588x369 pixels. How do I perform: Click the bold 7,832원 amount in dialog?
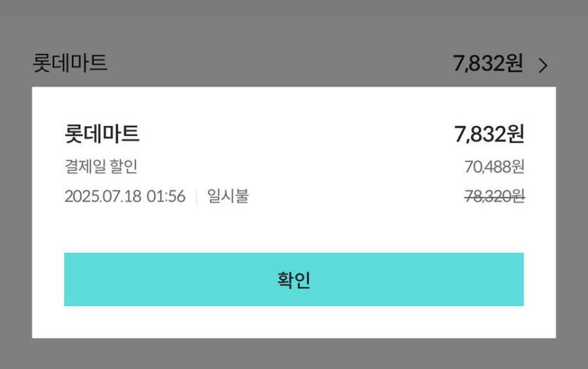pos(489,133)
